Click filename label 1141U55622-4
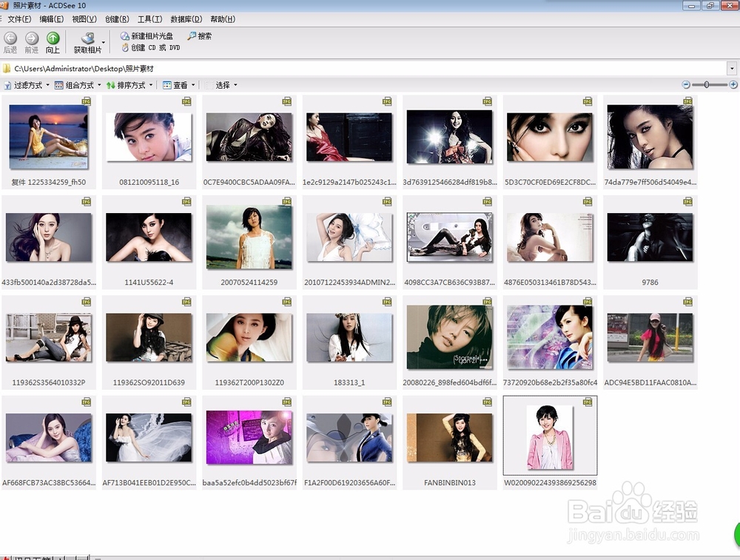 click(x=149, y=282)
